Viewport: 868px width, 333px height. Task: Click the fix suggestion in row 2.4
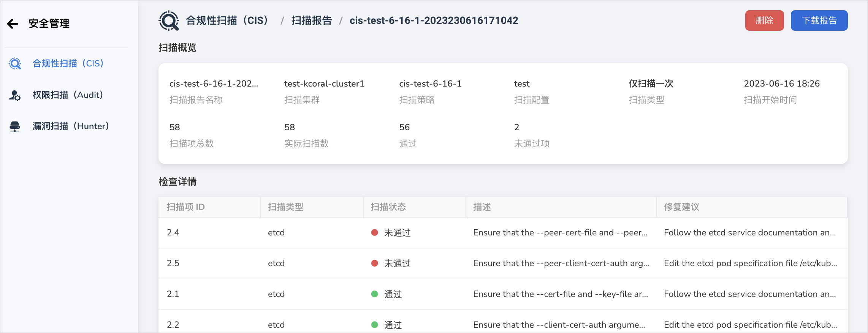750,232
